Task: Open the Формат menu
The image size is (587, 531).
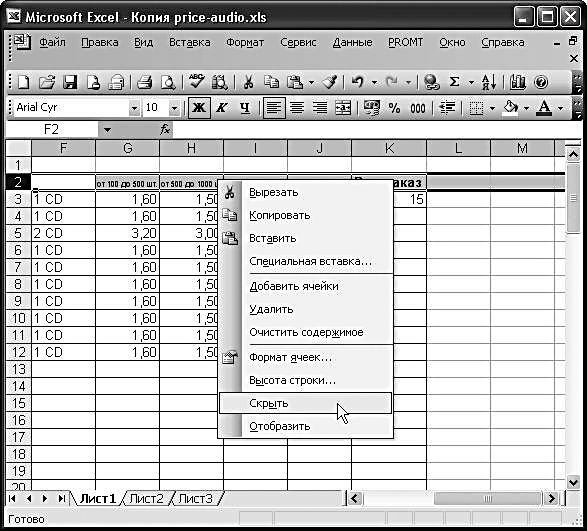Action: (245, 42)
